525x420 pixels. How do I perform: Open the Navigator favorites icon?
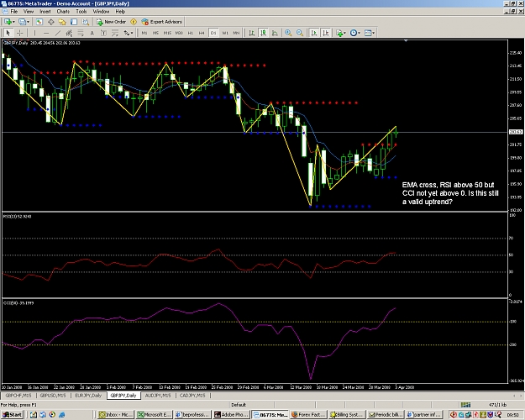62,22
